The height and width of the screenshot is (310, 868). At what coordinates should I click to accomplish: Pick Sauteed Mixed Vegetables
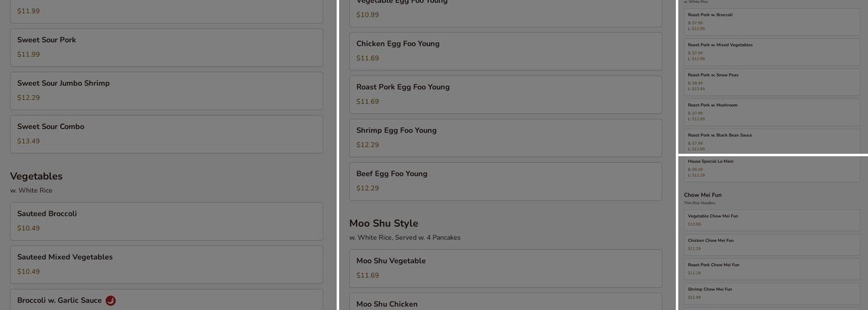pos(166,264)
